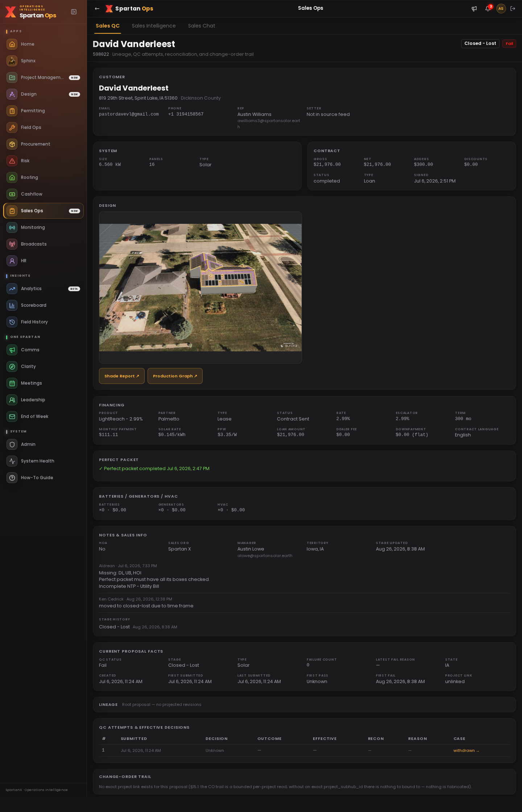
Task: Navigate to Permitting
Action: (x=43, y=111)
